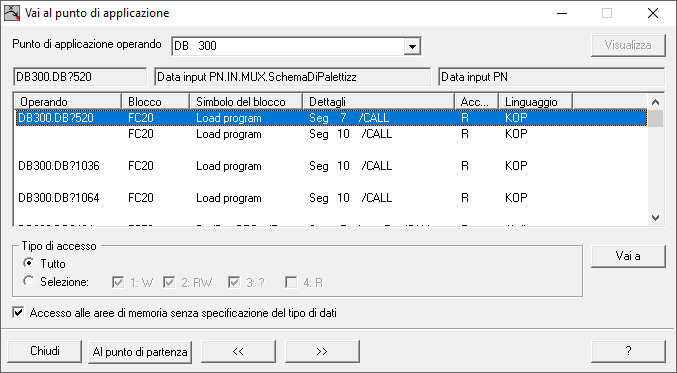Viewport: 677px width, 373px height.
Task: Sort by the Blocco column header
Action: click(155, 102)
